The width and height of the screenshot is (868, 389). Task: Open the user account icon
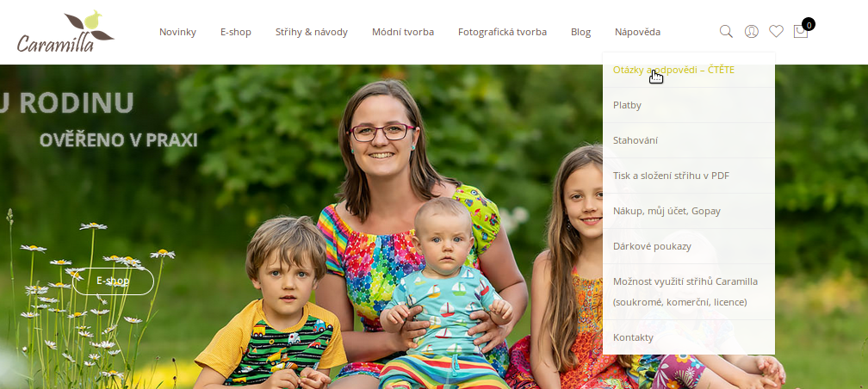tap(751, 32)
